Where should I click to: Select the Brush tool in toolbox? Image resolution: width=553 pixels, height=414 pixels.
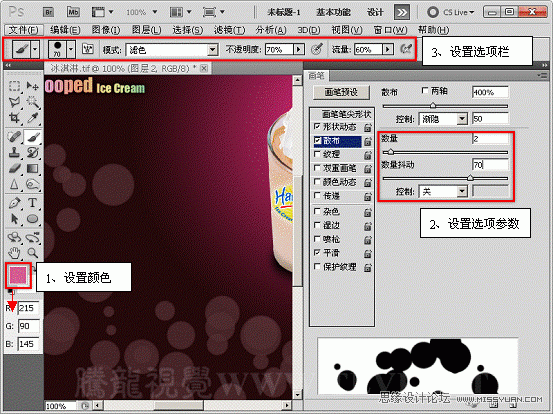click(x=32, y=137)
